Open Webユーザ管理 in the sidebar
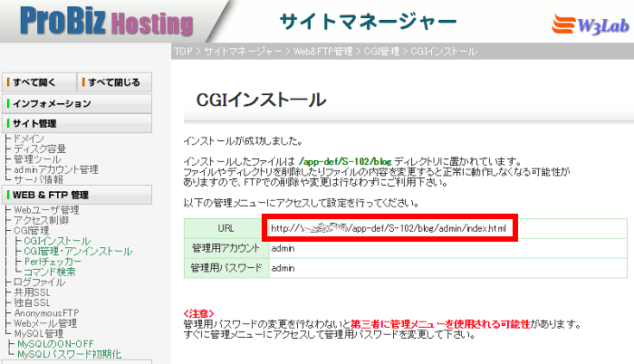The height and width of the screenshot is (364, 634). tap(45, 210)
